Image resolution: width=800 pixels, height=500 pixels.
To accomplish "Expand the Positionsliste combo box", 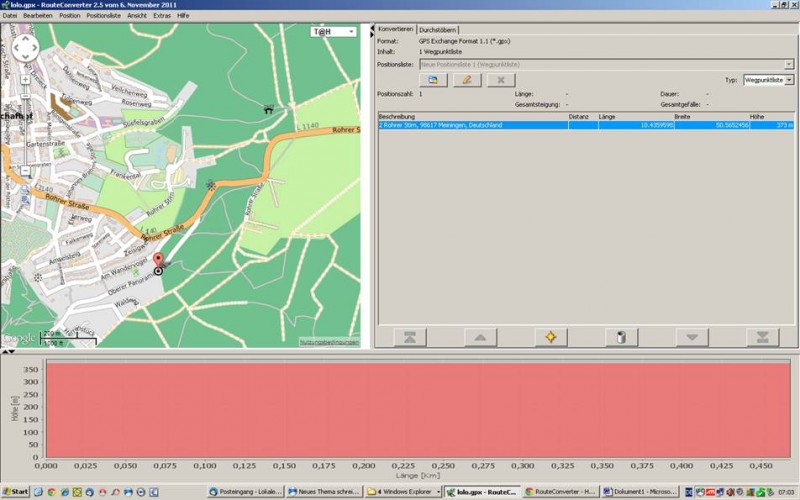I will pyautogui.click(x=789, y=64).
